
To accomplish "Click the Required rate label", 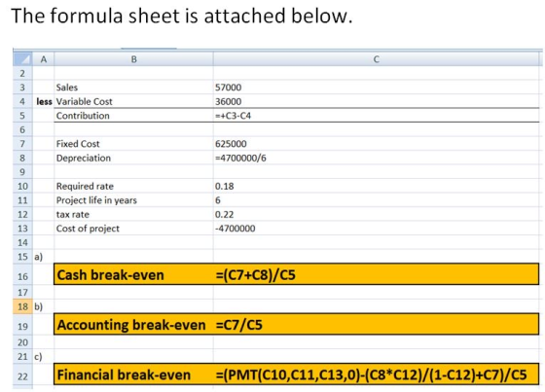I will tap(85, 186).
